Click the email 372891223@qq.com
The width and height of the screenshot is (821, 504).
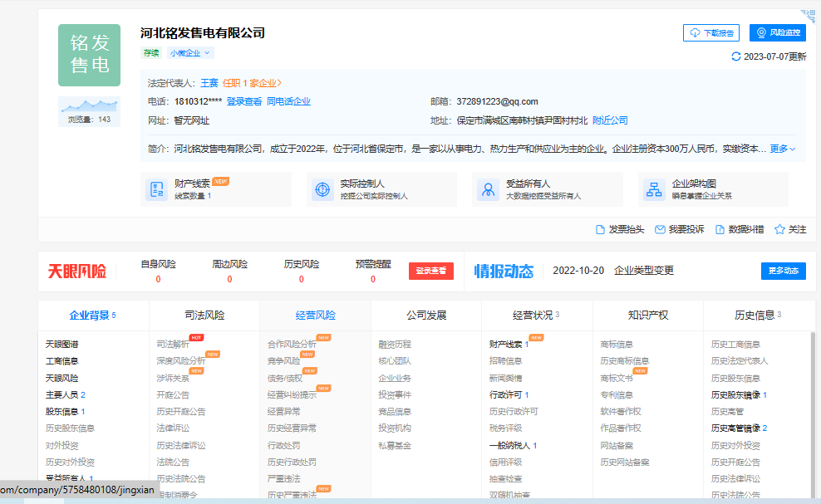(x=498, y=101)
